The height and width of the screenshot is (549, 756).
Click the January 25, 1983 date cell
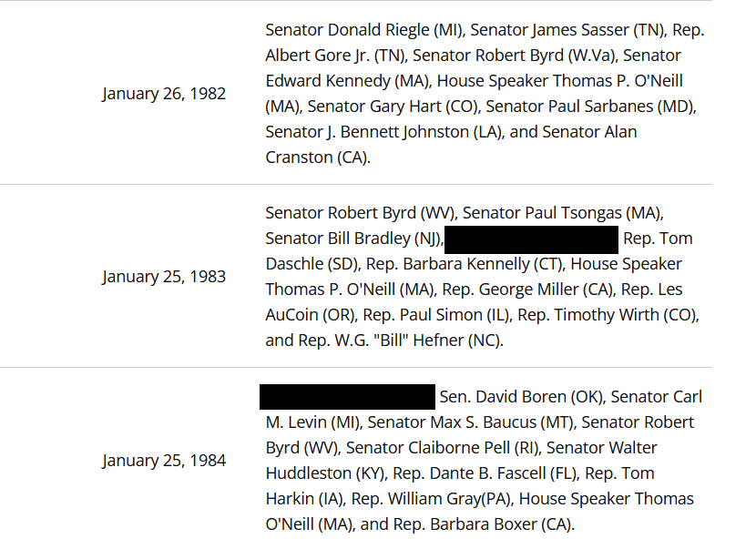(x=164, y=277)
